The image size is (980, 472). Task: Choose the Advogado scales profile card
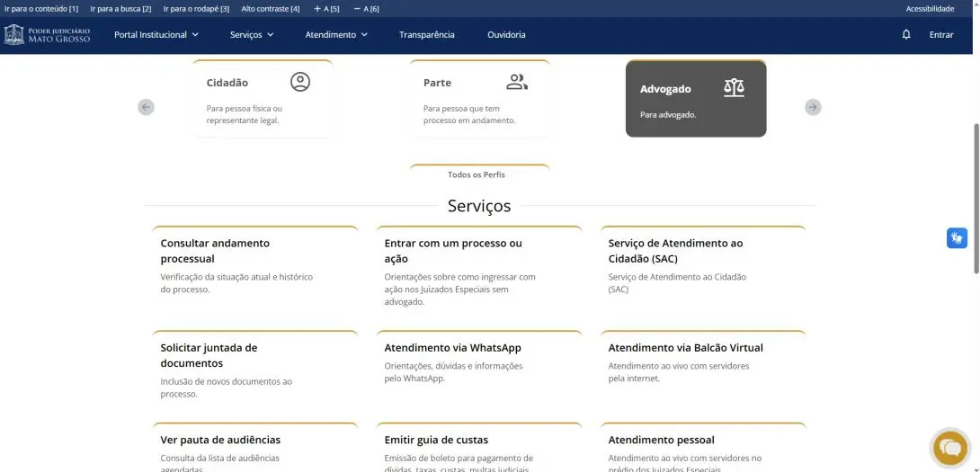pyautogui.click(x=695, y=99)
